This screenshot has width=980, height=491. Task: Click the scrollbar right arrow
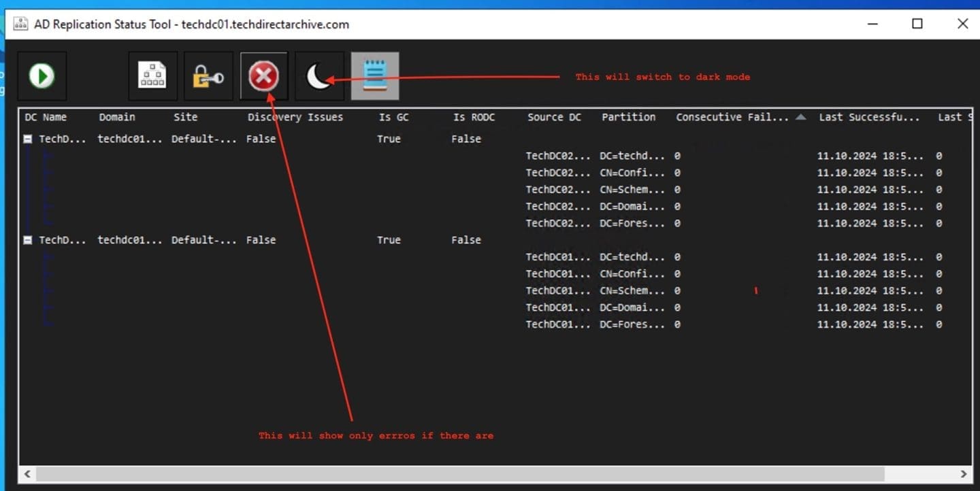(964, 474)
